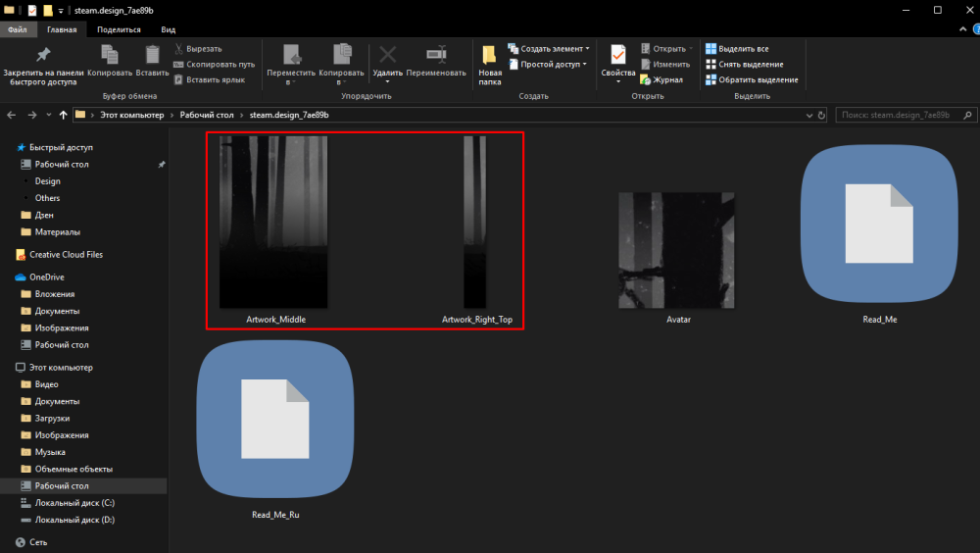Expand the Create item dropdown
The image size is (980, 553).
click(587, 48)
